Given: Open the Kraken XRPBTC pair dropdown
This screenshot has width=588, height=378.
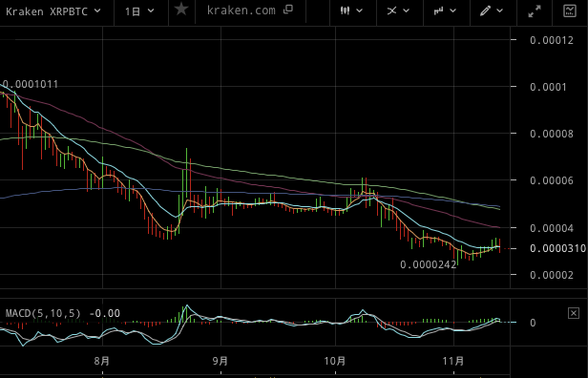Looking at the screenshot, I should coord(52,11).
